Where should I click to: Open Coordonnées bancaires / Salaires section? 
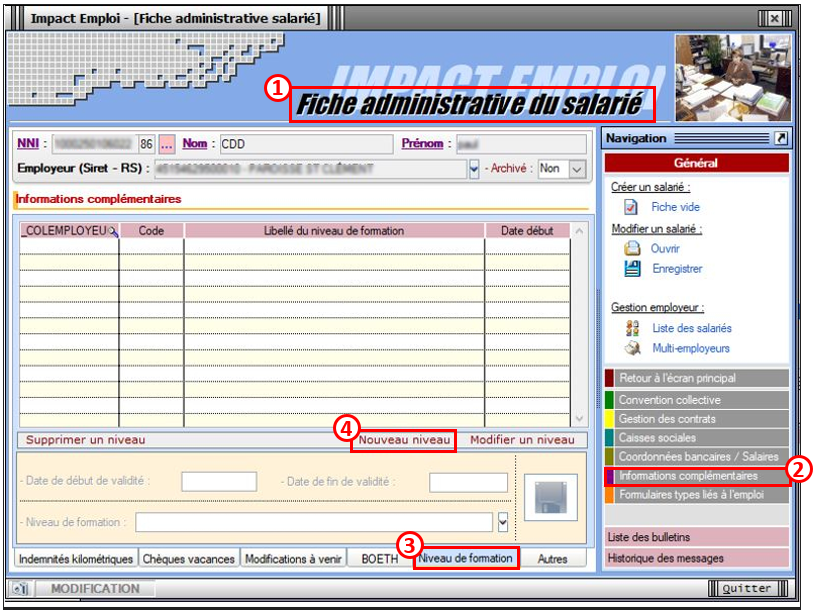(697, 456)
